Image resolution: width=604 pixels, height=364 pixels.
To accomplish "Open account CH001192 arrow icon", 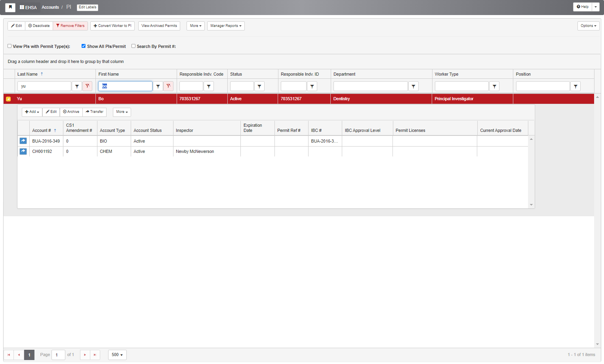I will pos(23,151).
